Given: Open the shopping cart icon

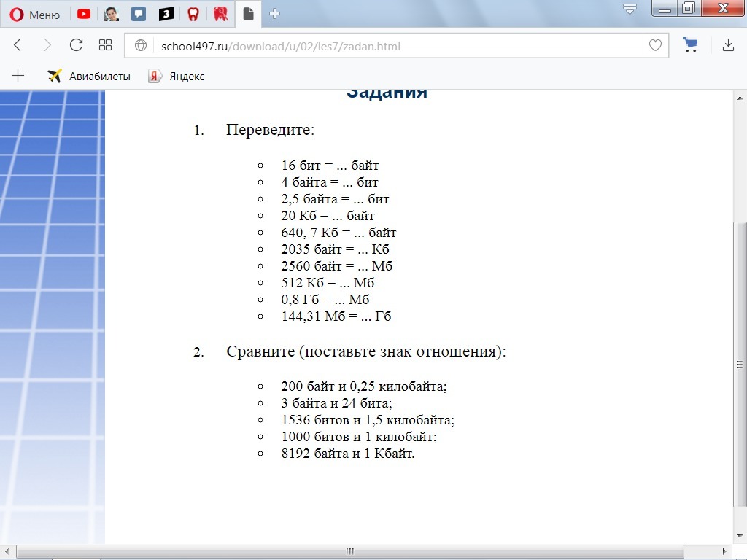Looking at the screenshot, I should 690,44.
